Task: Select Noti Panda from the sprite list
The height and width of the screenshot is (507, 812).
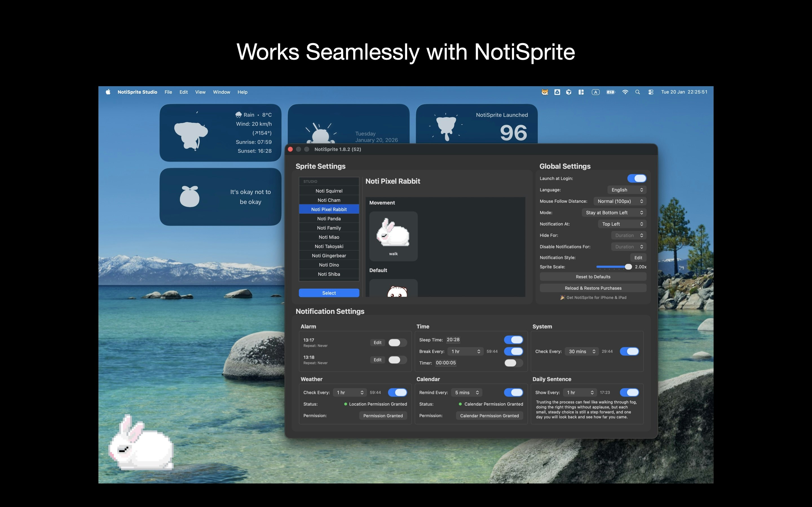Action: pyautogui.click(x=329, y=218)
